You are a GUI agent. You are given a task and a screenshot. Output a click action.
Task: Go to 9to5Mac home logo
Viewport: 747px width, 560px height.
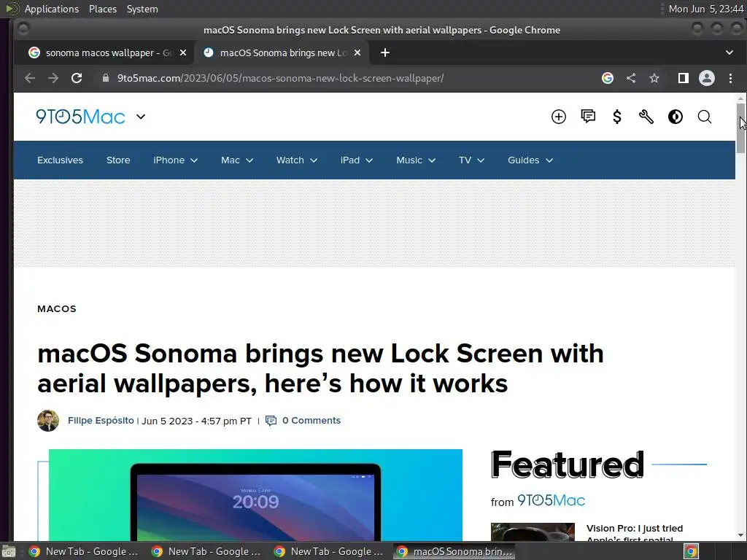[x=80, y=117]
